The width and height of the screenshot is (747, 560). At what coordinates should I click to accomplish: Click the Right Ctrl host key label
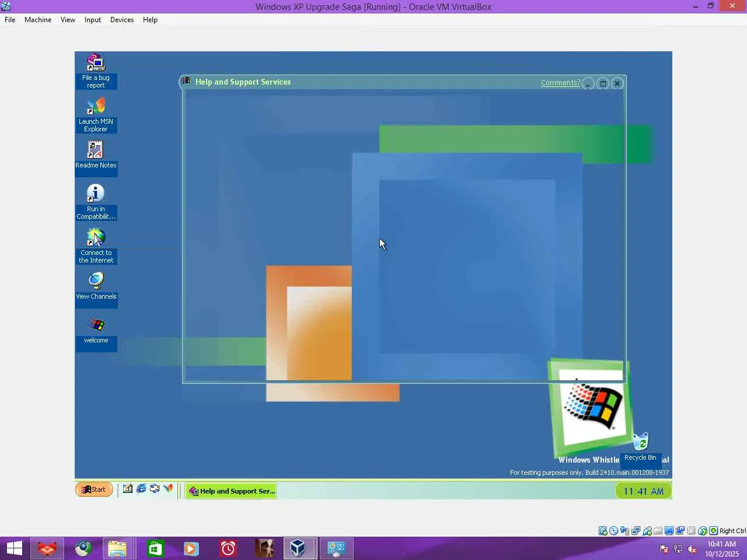tap(732, 531)
